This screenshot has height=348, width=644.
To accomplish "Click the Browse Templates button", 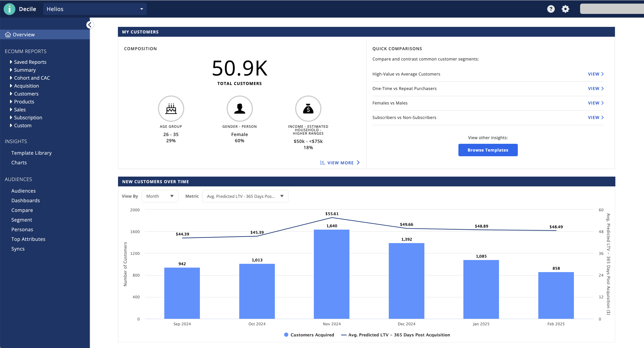I will click(x=488, y=150).
